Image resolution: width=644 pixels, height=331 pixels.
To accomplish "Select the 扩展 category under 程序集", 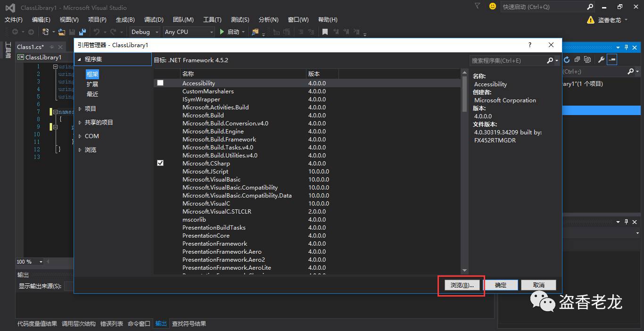I will click(x=92, y=84).
